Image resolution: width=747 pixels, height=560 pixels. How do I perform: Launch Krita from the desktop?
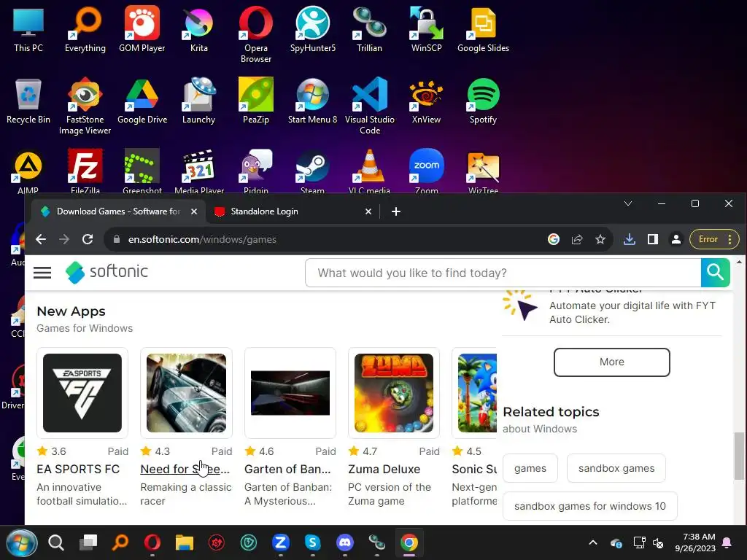pos(198,29)
